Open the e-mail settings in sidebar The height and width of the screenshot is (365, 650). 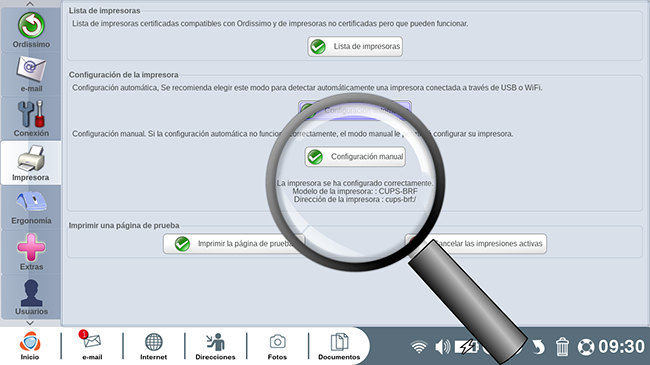31,75
